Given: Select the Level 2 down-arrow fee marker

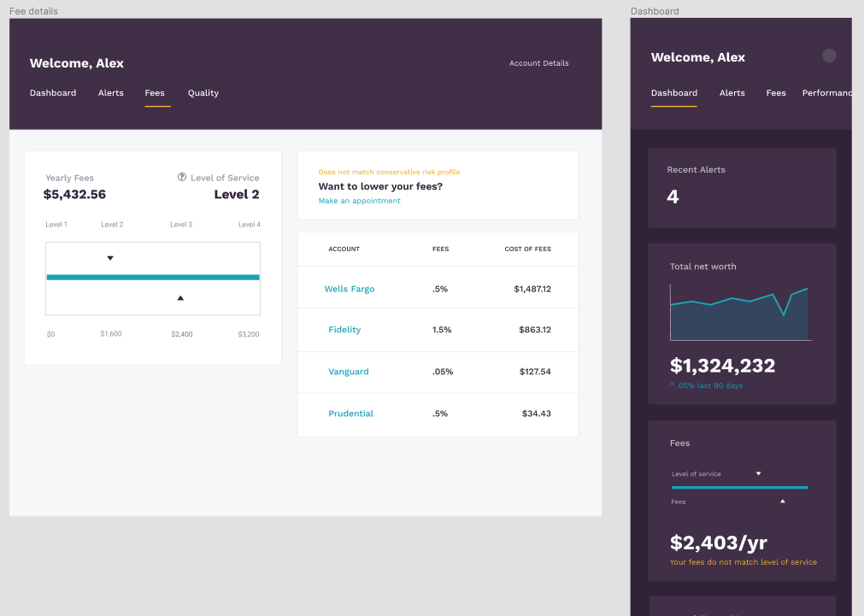Looking at the screenshot, I should coord(110,256).
